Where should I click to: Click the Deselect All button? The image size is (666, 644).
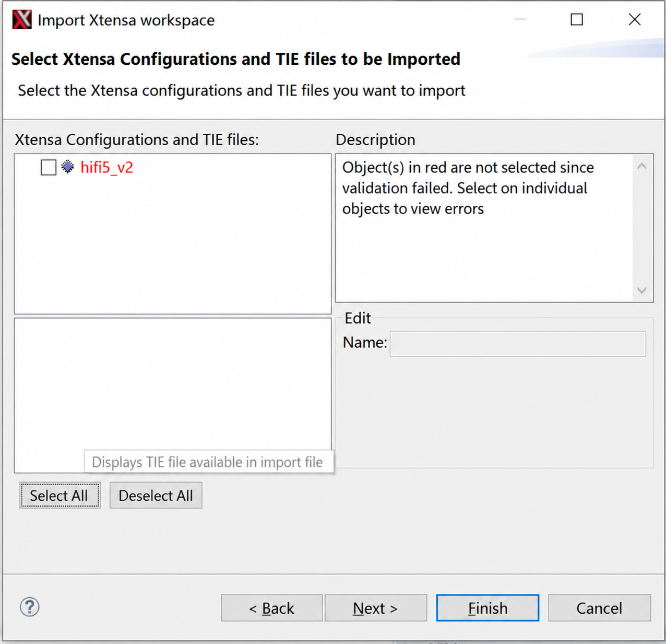pos(156,495)
